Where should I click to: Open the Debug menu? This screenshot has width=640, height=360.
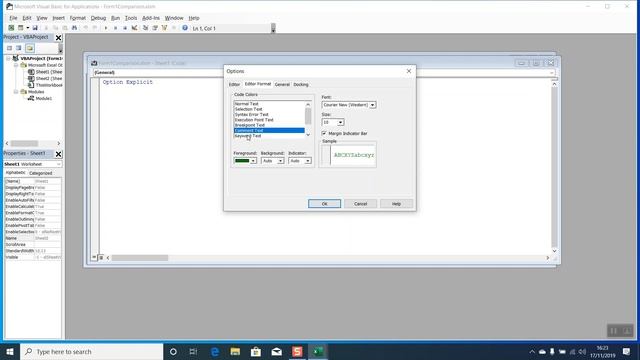(x=98, y=18)
